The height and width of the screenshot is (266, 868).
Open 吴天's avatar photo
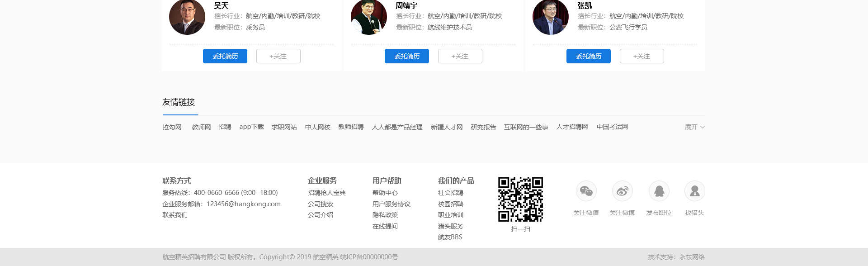tap(187, 17)
